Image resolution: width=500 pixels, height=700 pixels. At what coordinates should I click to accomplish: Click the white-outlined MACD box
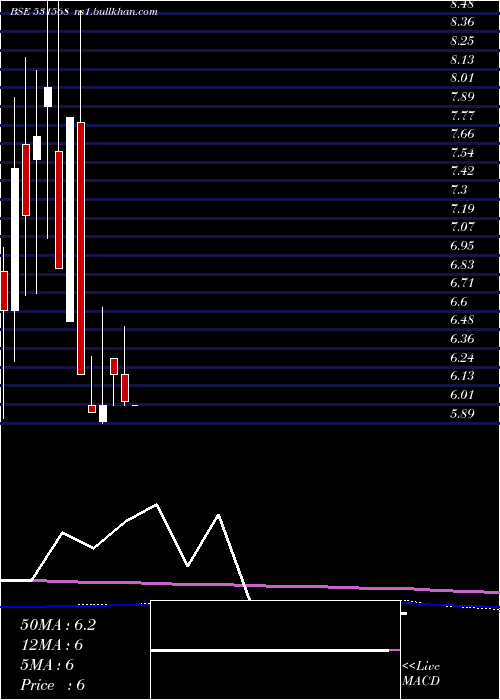[x=275, y=650]
